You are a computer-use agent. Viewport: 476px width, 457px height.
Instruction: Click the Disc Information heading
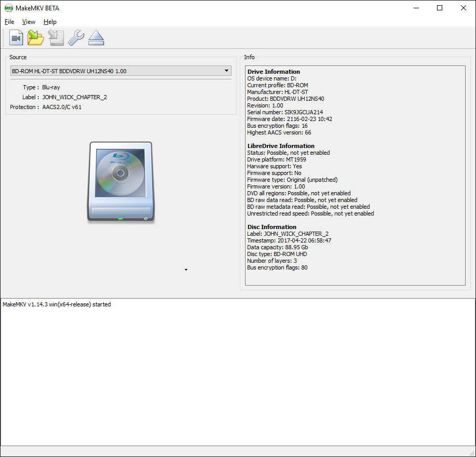tap(271, 227)
